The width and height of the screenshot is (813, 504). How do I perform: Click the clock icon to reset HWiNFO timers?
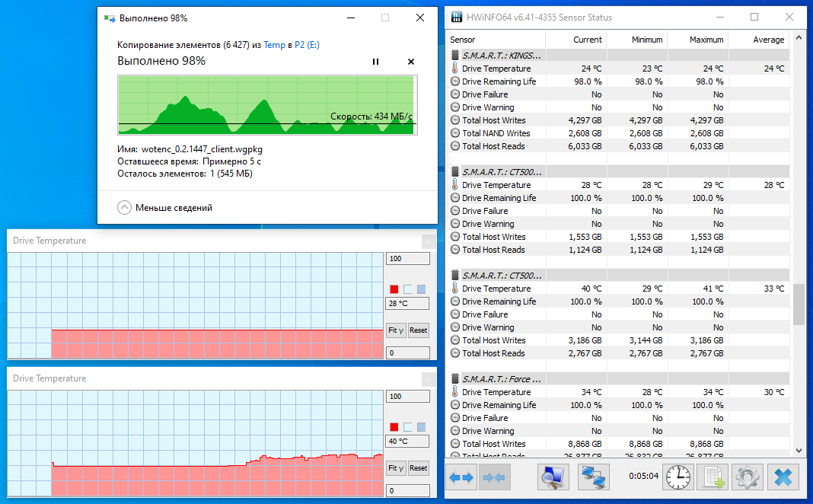(677, 477)
